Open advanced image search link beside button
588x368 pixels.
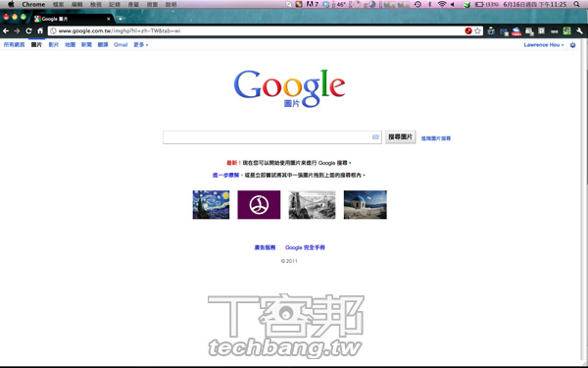pyautogui.click(x=436, y=138)
